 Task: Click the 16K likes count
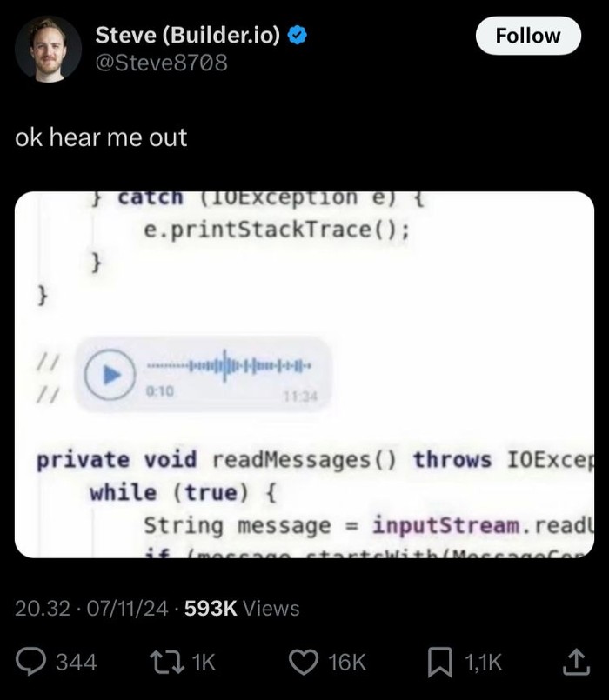[347, 662]
